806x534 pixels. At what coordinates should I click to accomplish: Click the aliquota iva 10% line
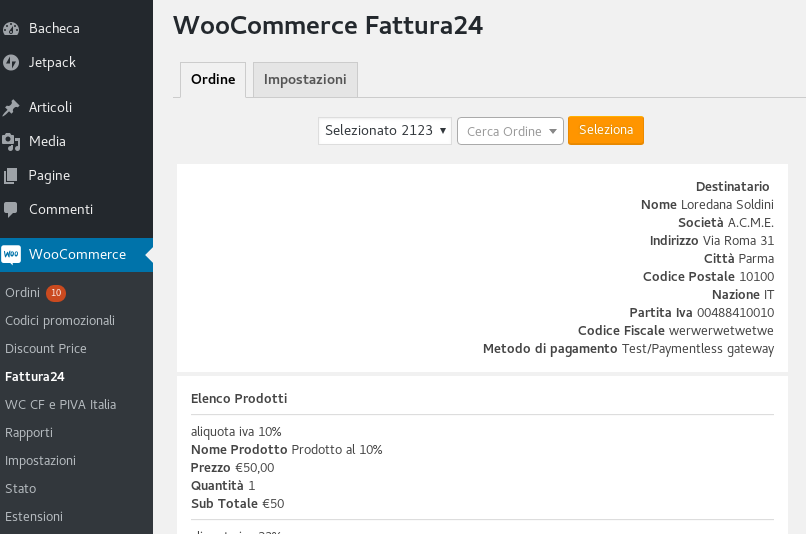(x=236, y=432)
